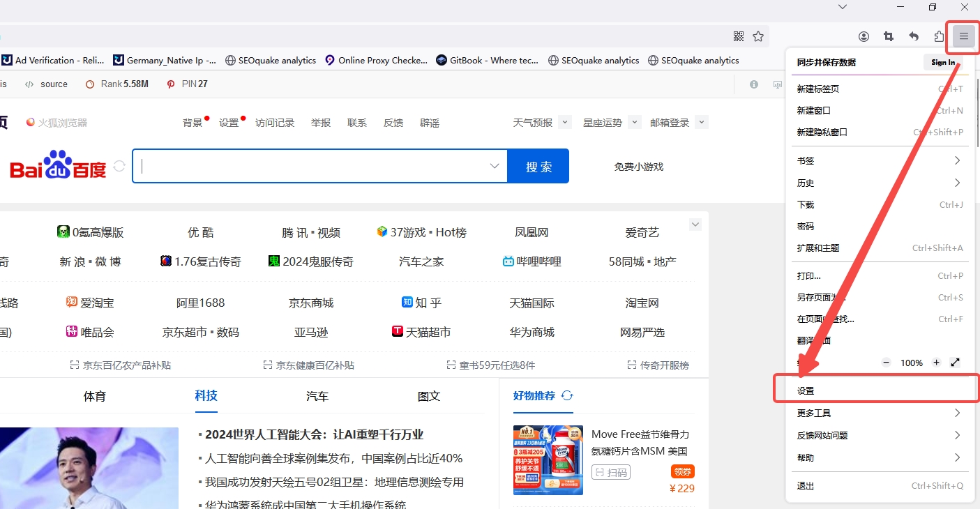The image size is (980, 509).
Task: Expand the 邮箱登录 dropdown arrow
Action: [x=702, y=122]
